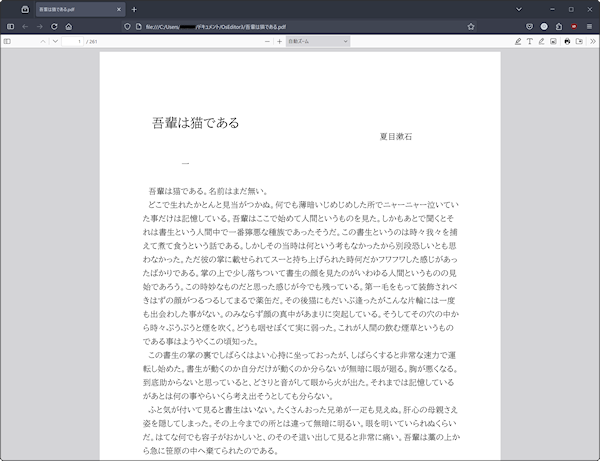Viewport: 600px width, 461px height.
Task: Expand the PDF viewer tools menu
Action: click(591, 42)
